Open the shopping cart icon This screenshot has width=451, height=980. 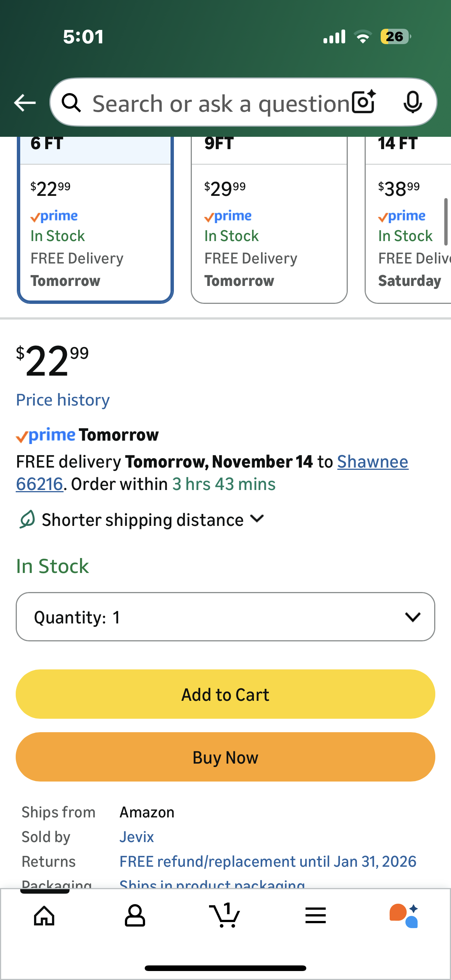[225, 915]
